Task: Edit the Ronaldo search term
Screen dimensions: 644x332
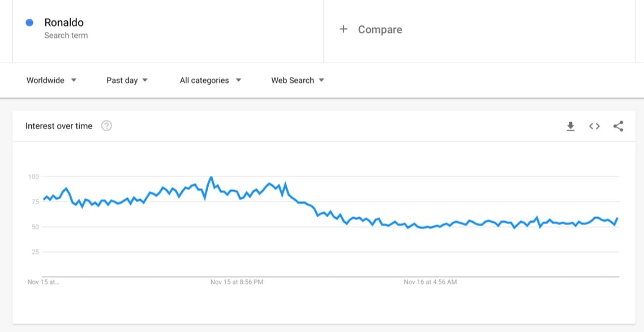Action: pos(64,23)
